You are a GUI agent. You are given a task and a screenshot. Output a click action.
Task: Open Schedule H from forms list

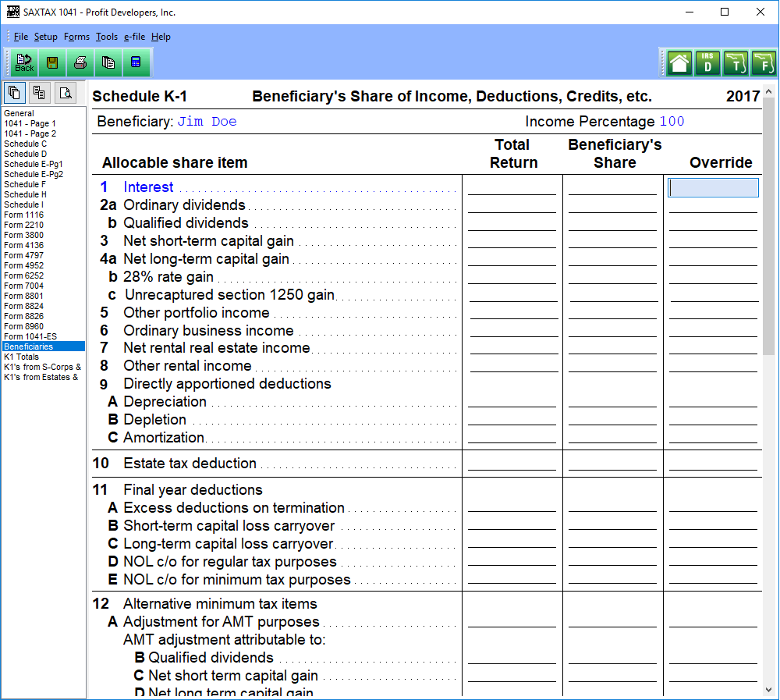pyautogui.click(x=44, y=194)
